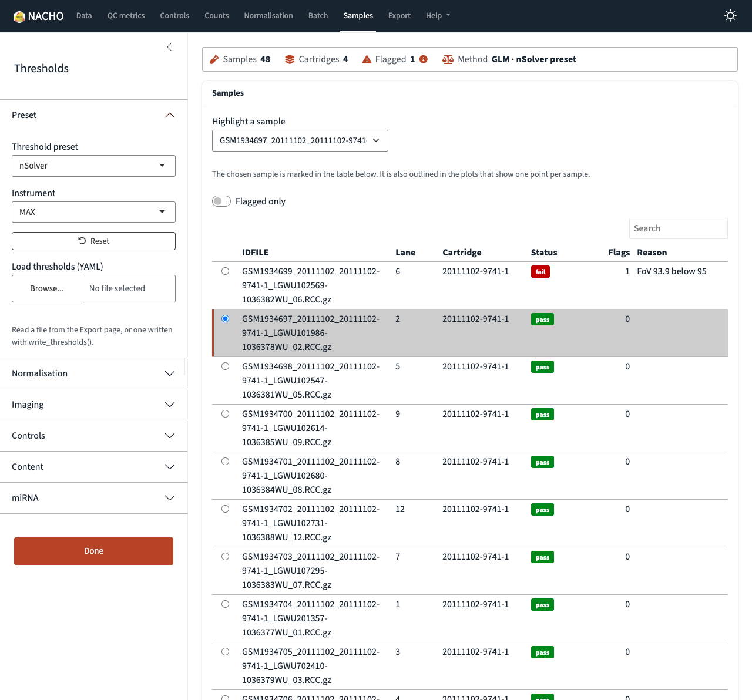The image size is (752, 700).
Task: Click the Lane column header
Action: point(405,253)
